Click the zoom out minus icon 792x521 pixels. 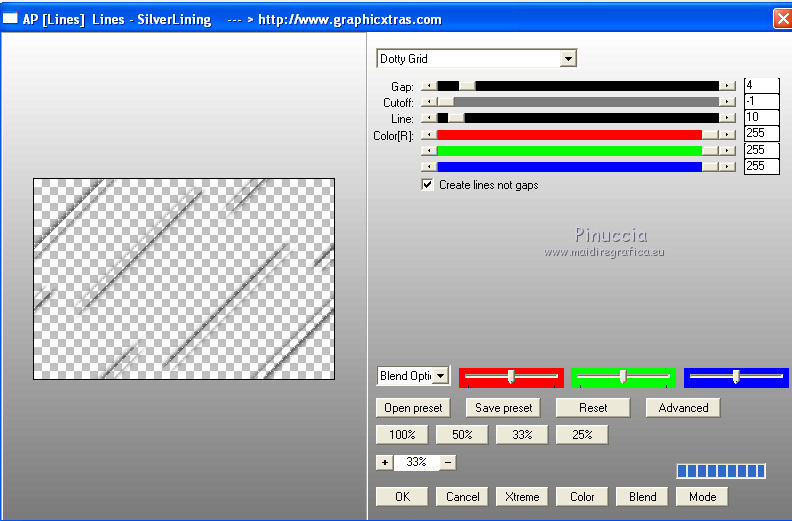[x=448, y=462]
